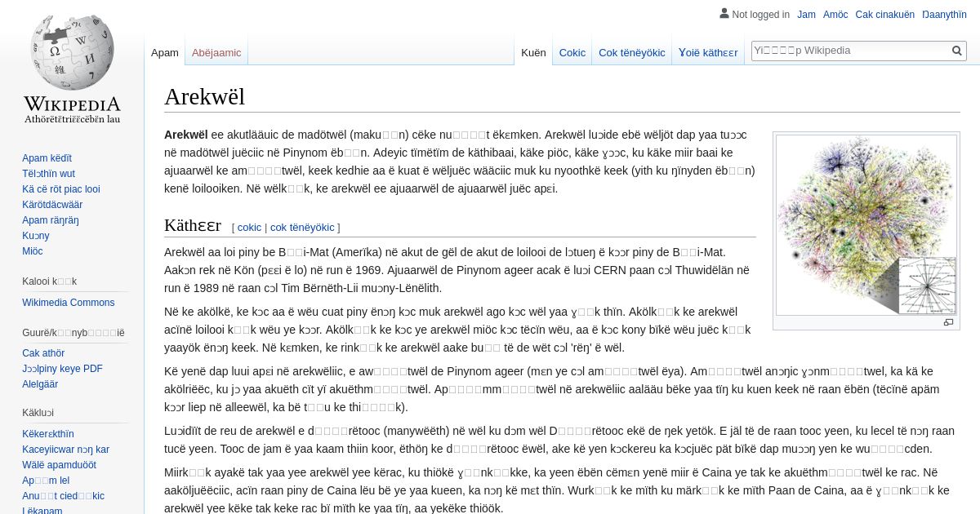Screen dimensions: 980x514
Task: Click the Ɖaanythin link at top
Action: coord(944,15)
